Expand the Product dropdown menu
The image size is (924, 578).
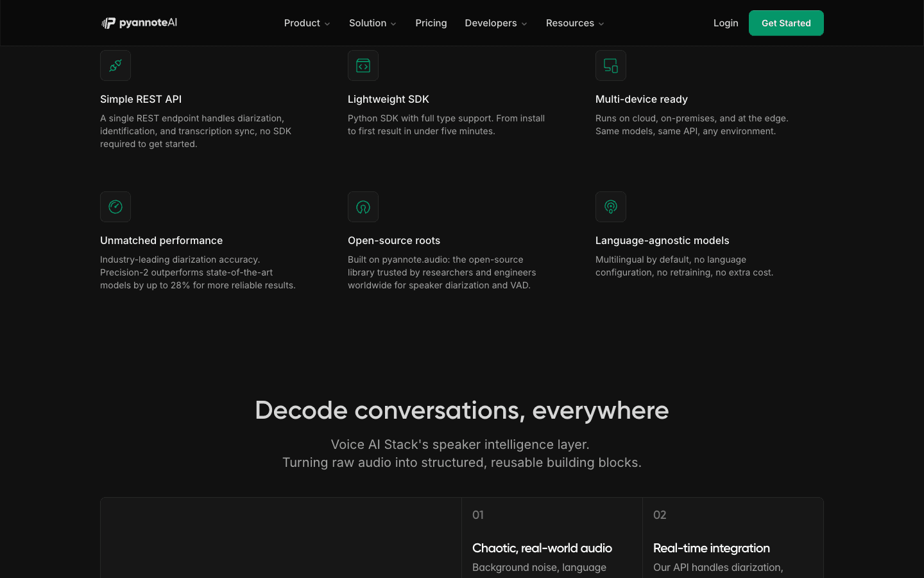307,23
